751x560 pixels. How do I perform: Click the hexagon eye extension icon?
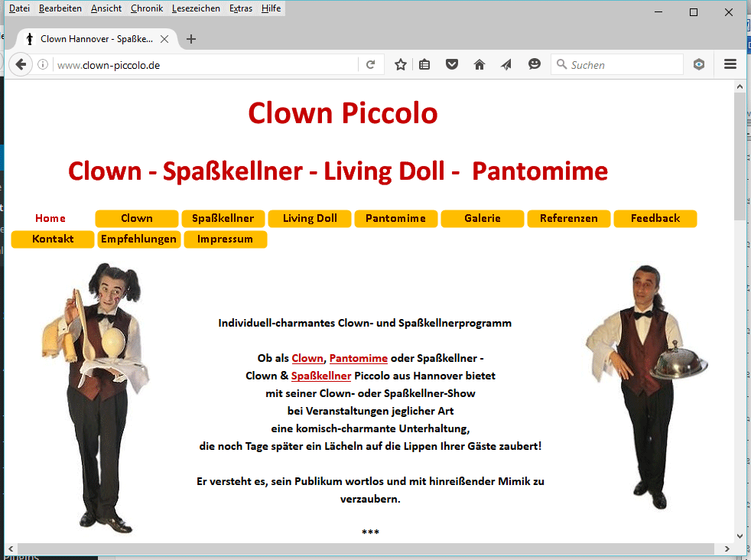click(x=699, y=64)
